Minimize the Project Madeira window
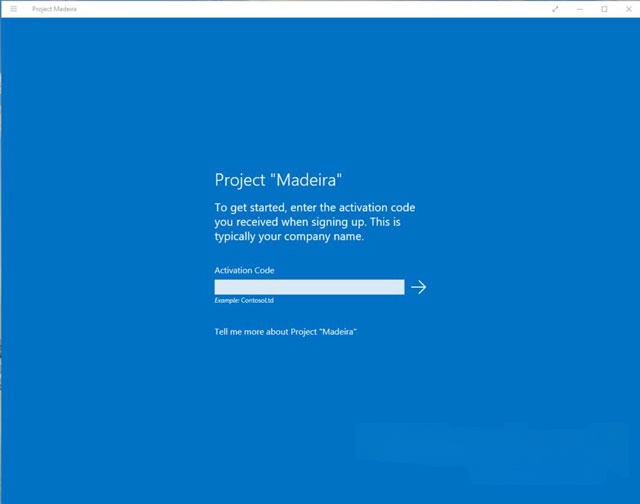The height and width of the screenshot is (504, 640). 580,9
